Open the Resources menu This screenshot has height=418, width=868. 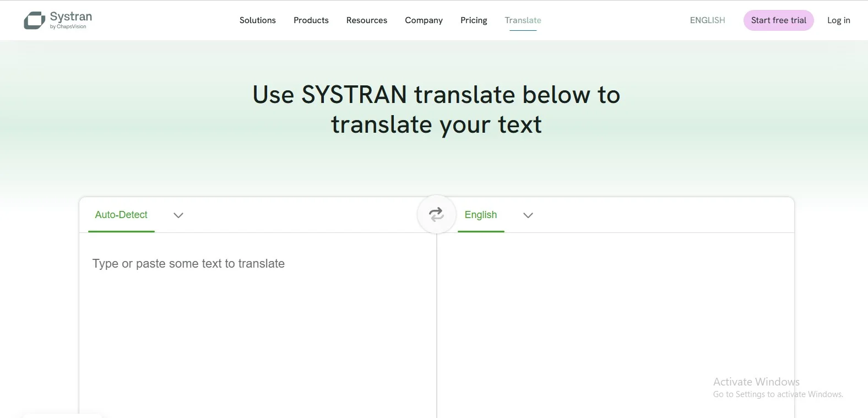366,20
